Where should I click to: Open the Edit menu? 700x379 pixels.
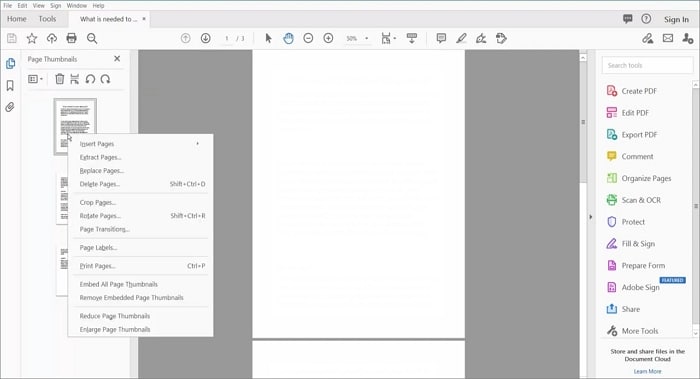[22, 5]
